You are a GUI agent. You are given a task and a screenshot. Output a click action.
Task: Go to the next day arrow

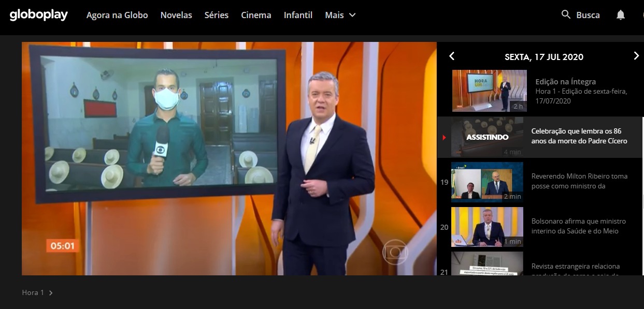click(x=636, y=56)
